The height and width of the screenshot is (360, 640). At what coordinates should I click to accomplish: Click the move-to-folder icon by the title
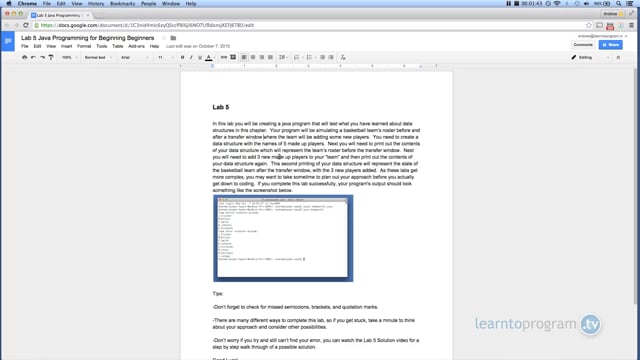point(173,38)
